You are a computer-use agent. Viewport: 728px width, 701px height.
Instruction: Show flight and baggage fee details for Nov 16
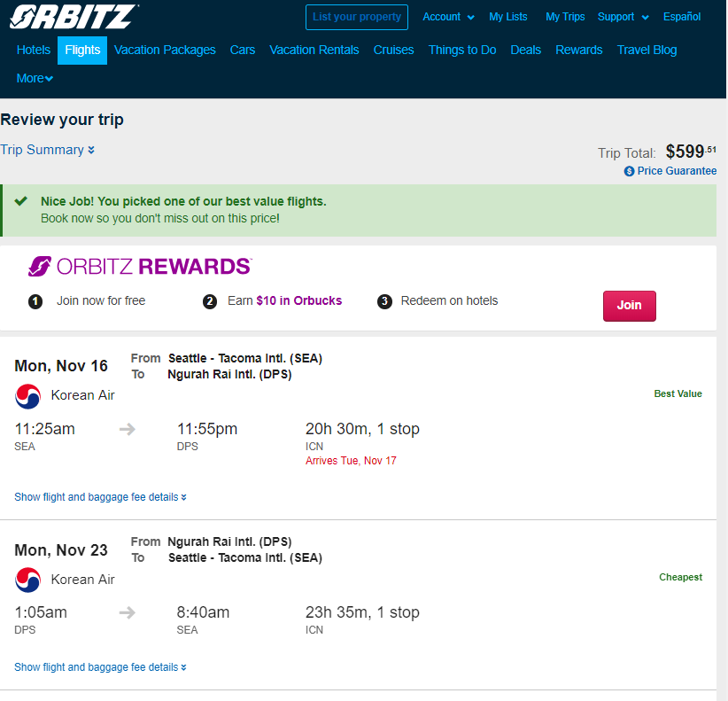coord(100,497)
